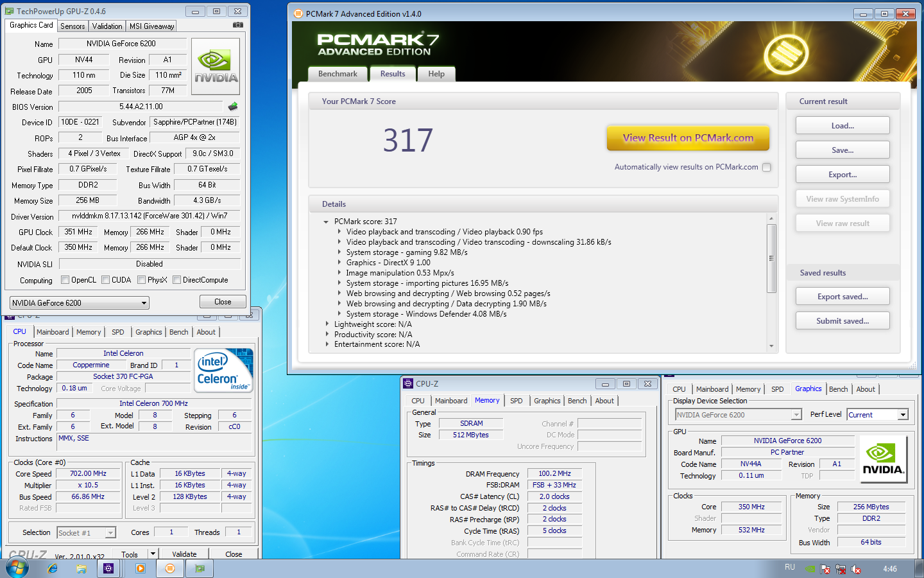Click the Tools button in CPU-Z
The width and height of the screenshot is (924, 578).
pyautogui.click(x=130, y=554)
